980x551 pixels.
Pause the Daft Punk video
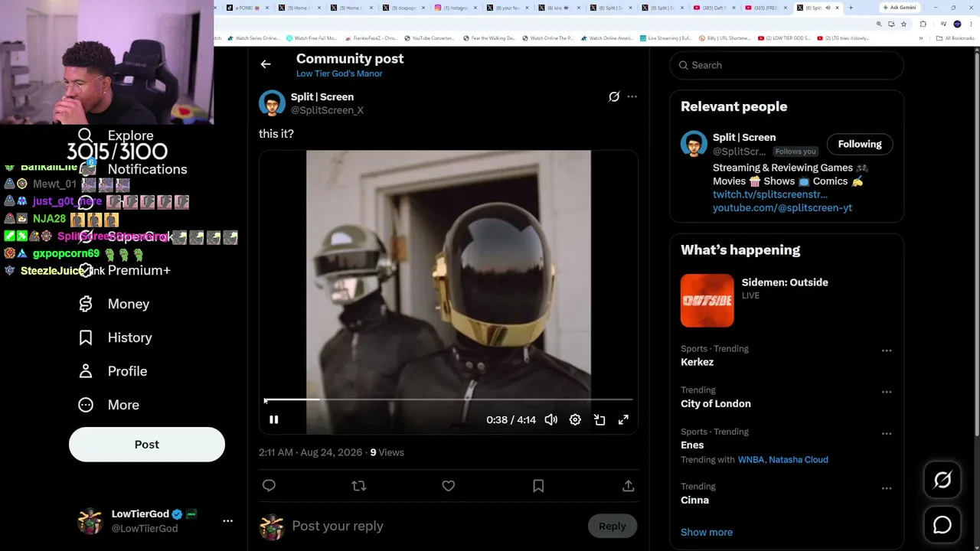pos(273,419)
